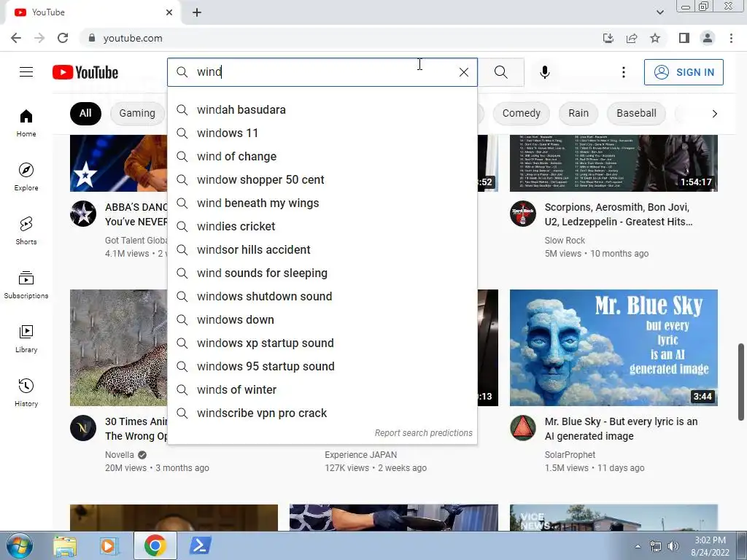Open Shorts in the sidebar
This screenshot has height=560, width=747.
pyautogui.click(x=26, y=230)
